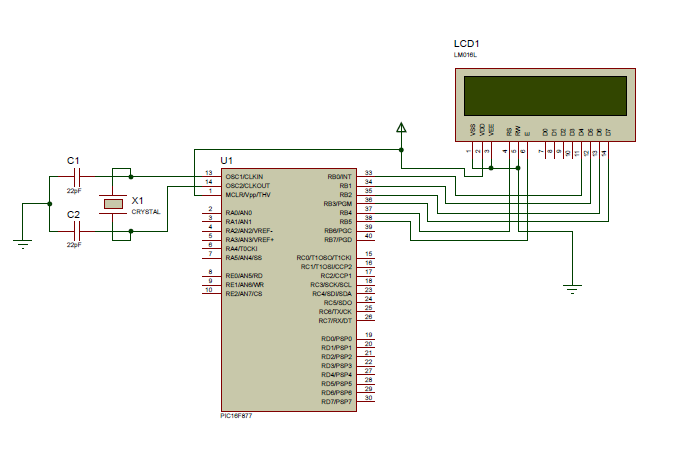Click the 'RD7/PSP7' pin label
685x456 pixels.
[x=336, y=402]
